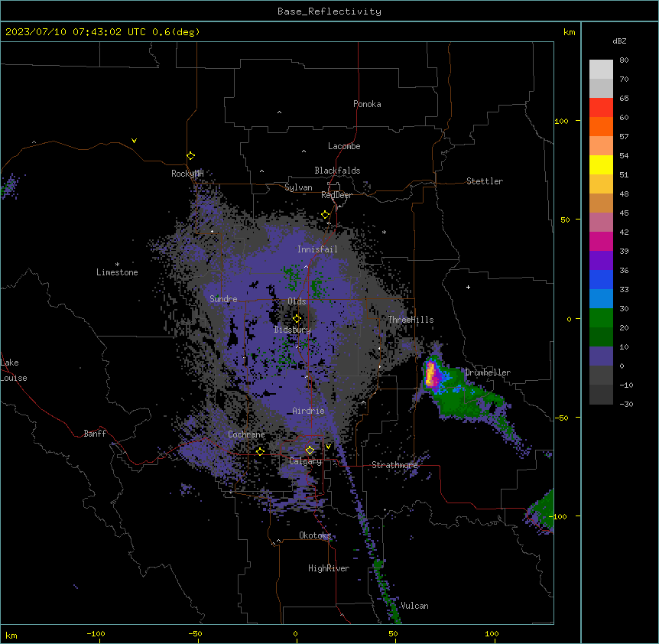Click the Airdrie city label

tap(308, 411)
